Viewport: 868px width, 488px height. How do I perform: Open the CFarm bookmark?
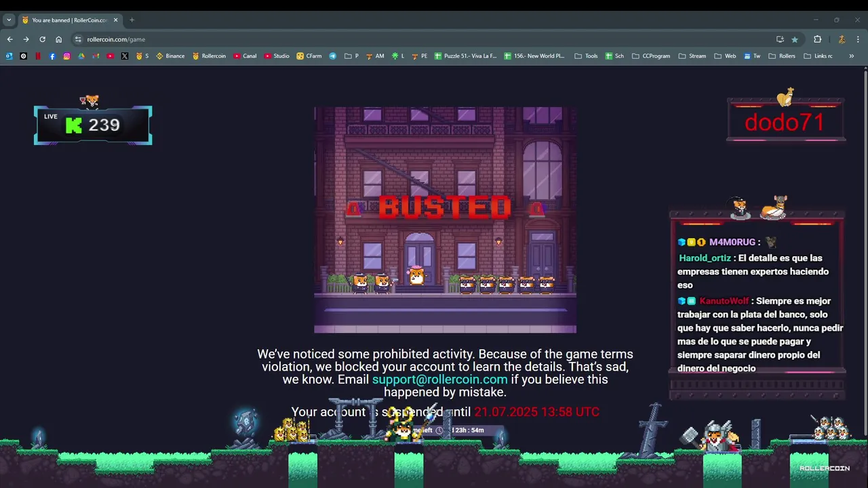tap(309, 56)
